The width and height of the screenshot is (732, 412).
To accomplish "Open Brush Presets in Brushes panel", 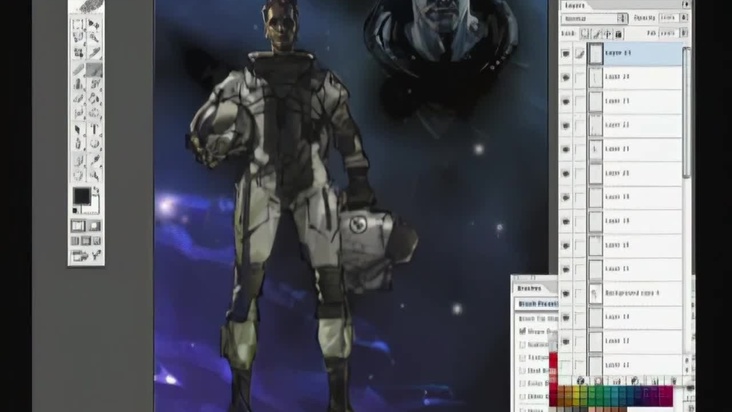I will (537, 304).
